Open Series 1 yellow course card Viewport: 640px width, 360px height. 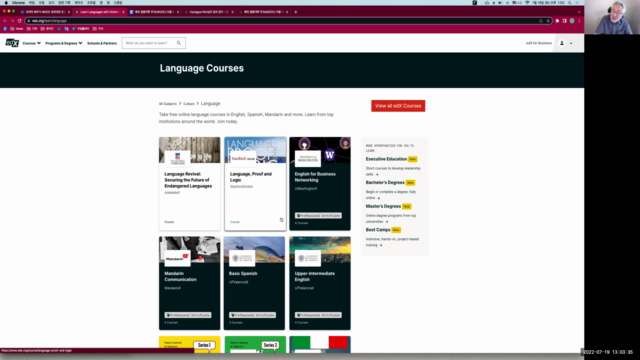click(189, 344)
